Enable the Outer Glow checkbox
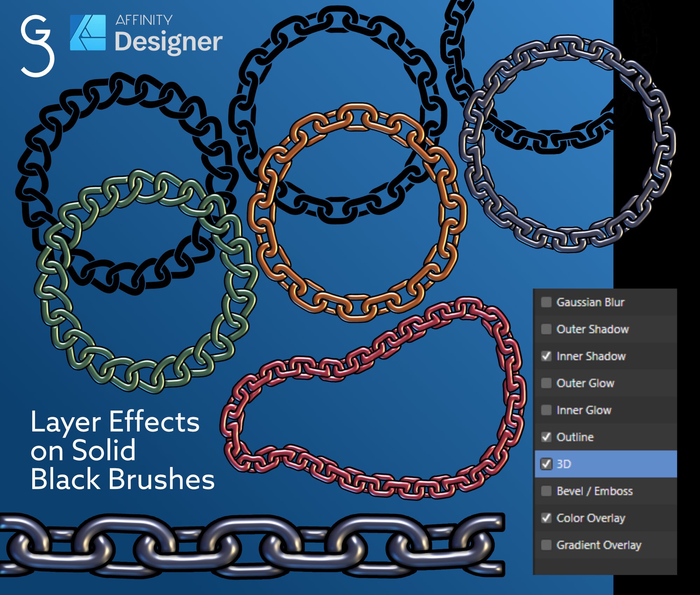The height and width of the screenshot is (595, 700). pos(546,383)
